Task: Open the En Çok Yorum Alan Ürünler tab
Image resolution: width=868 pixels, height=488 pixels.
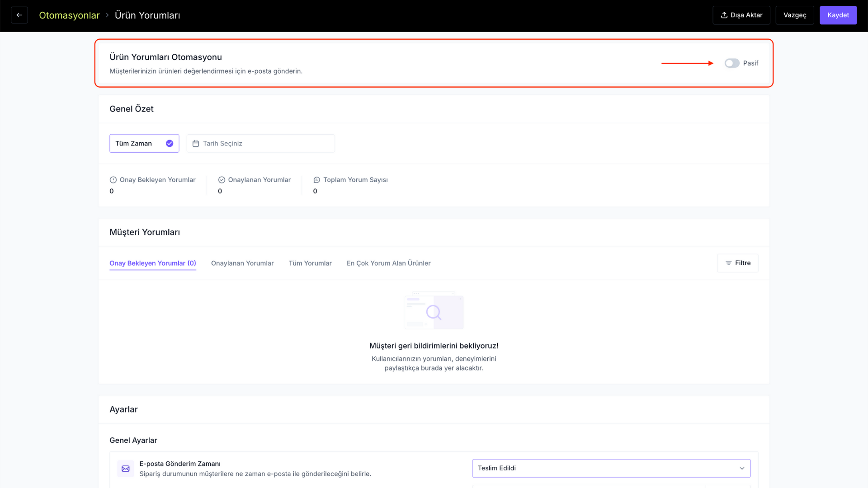Action: [389, 263]
